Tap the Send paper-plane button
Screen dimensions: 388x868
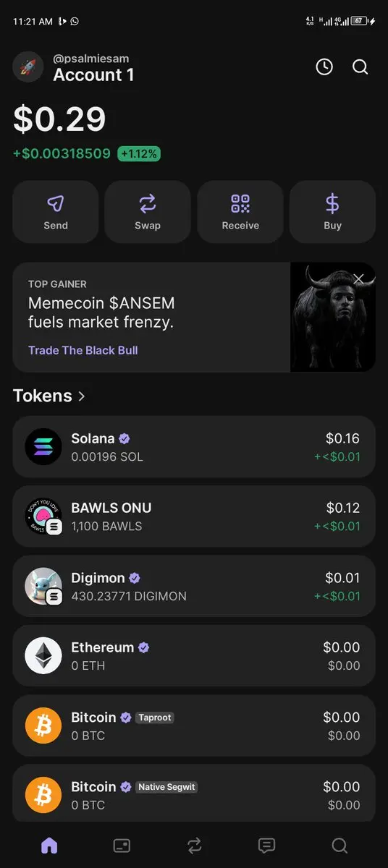click(56, 212)
